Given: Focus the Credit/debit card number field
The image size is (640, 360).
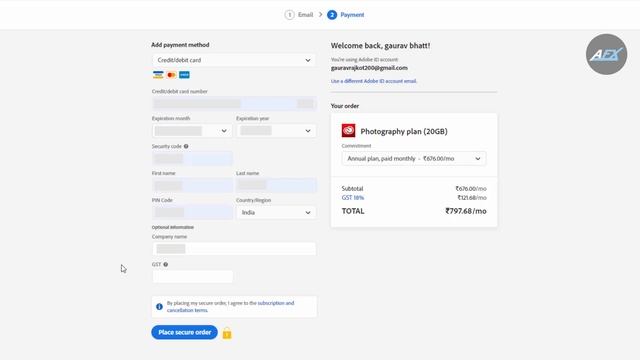Looking at the screenshot, I should (234, 103).
